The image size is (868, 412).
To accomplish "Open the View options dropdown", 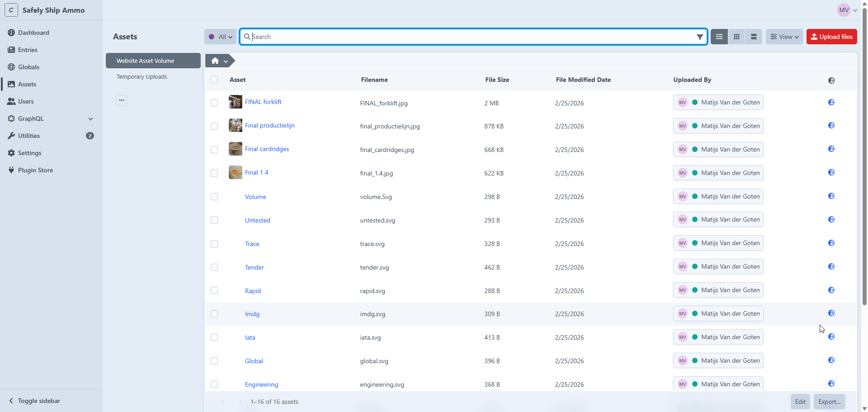I will tap(784, 37).
